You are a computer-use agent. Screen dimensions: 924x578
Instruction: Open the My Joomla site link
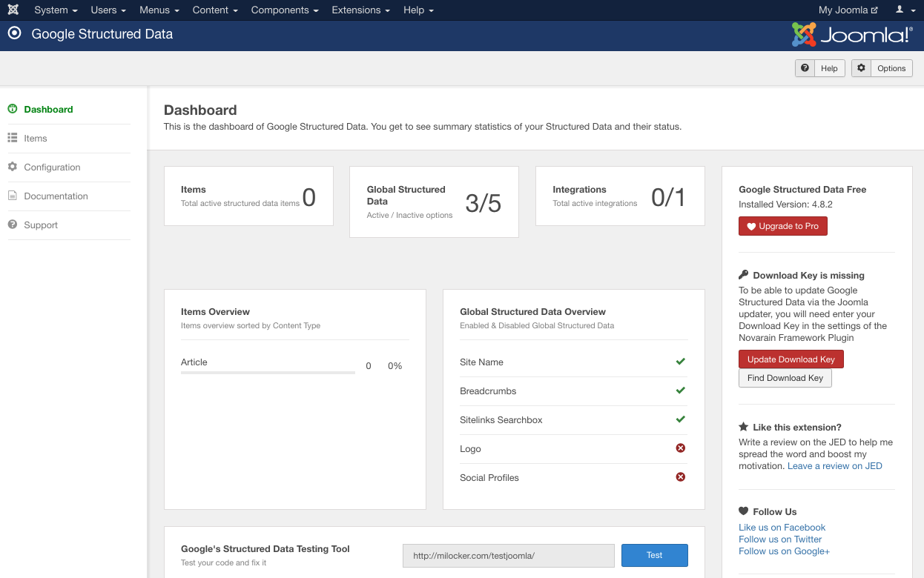(x=848, y=10)
